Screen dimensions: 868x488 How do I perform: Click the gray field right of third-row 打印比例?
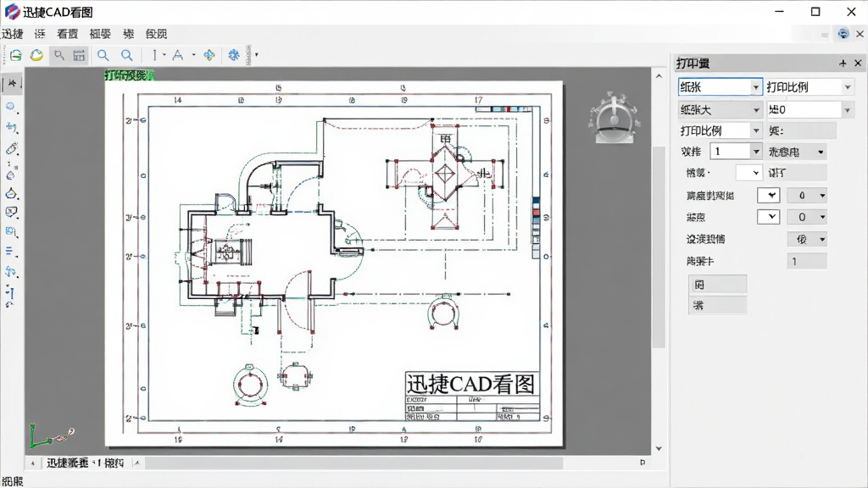coord(802,130)
